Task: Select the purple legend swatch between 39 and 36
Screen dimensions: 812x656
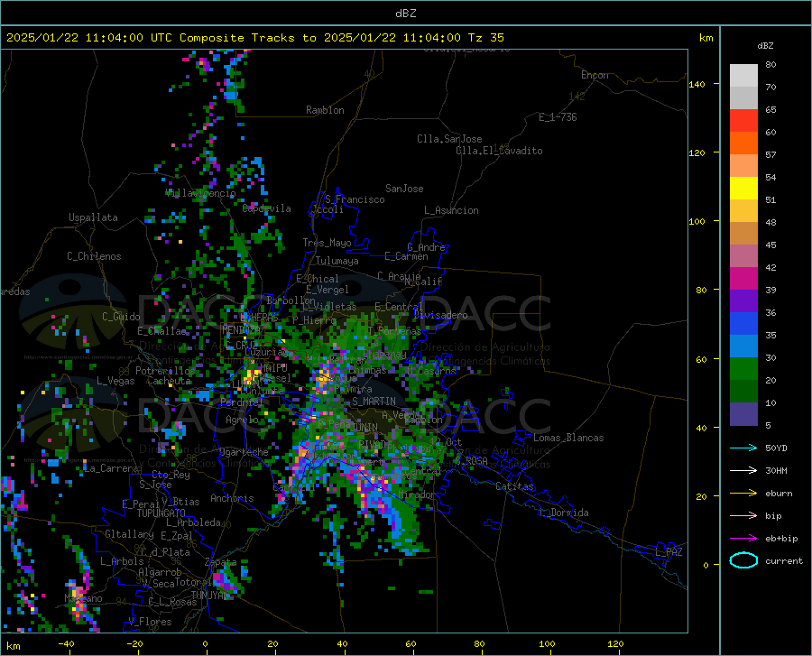Action: (x=743, y=301)
